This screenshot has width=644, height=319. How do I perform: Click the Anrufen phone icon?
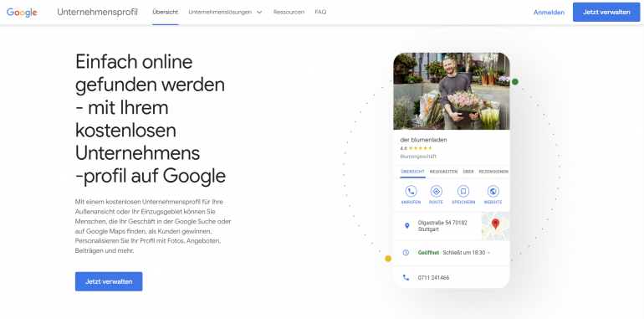click(411, 191)
